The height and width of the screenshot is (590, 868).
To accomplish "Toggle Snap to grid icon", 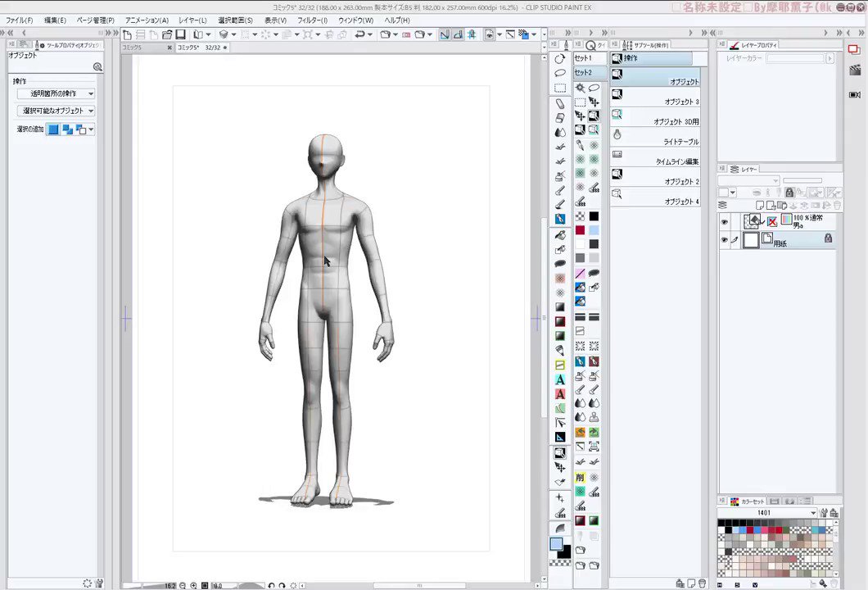I will pyautogui.click(x=472, y=34).
